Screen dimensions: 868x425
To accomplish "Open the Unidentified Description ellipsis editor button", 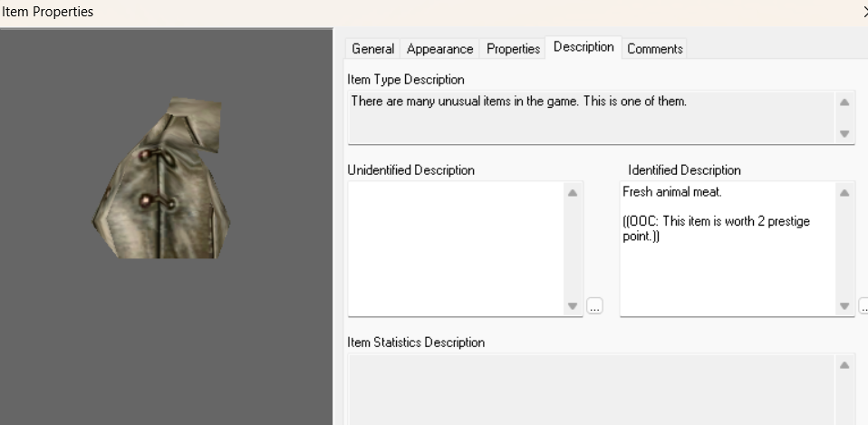I will click(594, 305).
